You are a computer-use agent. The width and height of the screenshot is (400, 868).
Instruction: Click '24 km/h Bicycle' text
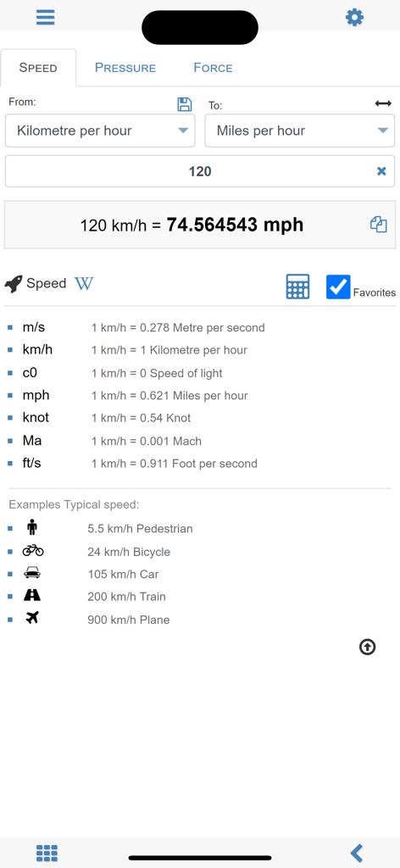click(x=129, y=552)
